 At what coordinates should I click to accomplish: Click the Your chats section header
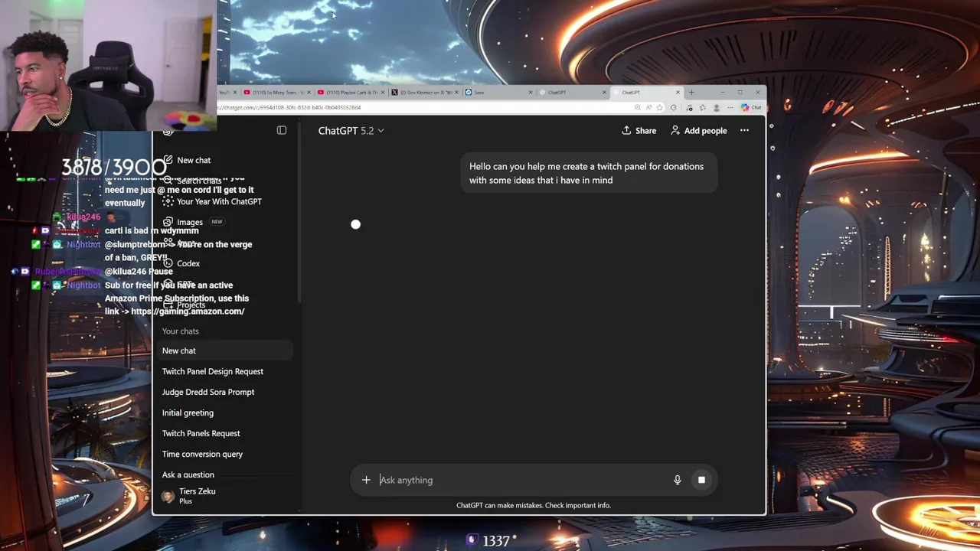(x=180, y=331)
